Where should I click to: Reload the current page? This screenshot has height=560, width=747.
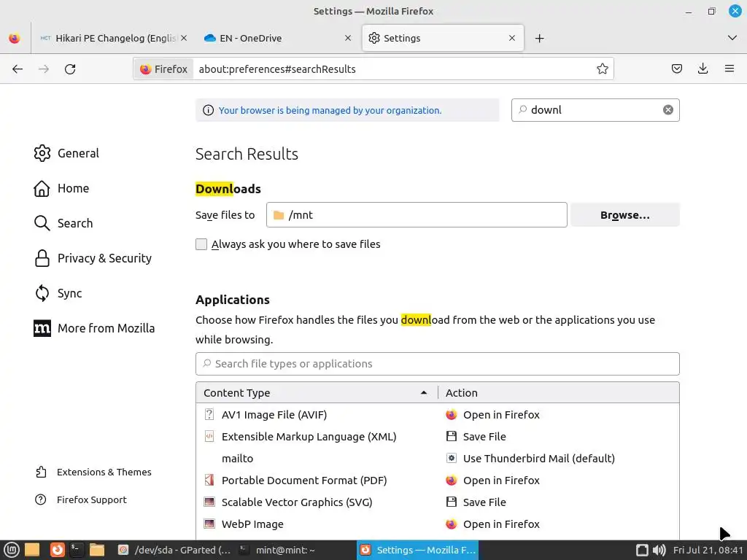(x=70, y=69)
